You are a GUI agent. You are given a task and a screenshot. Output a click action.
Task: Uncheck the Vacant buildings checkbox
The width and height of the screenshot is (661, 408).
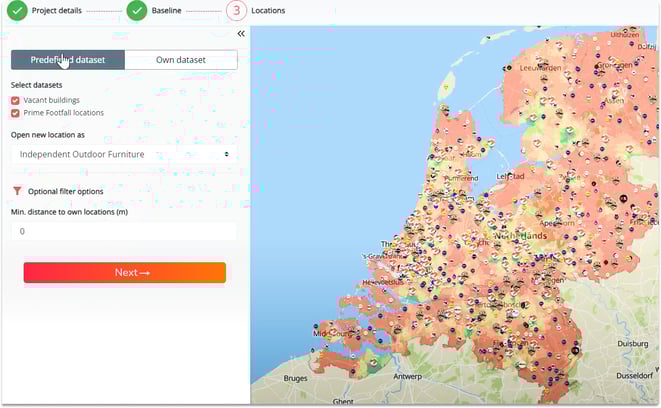(x=15, y=101)
